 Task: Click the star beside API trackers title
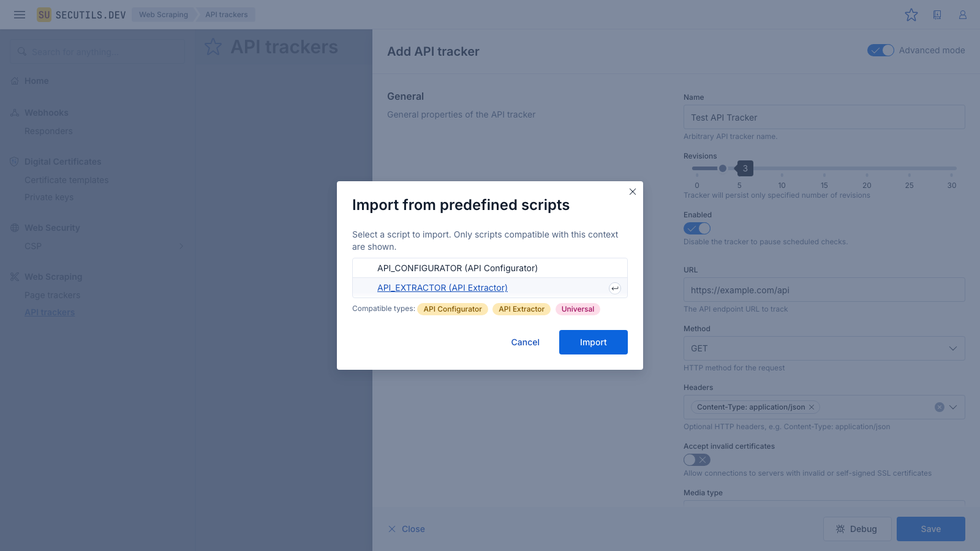[213, 47]
